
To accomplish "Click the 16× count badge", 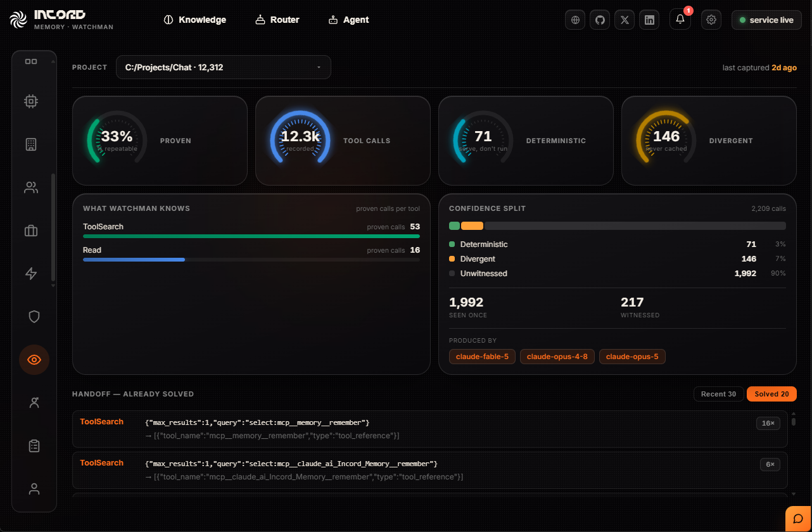I will (768, 423).
